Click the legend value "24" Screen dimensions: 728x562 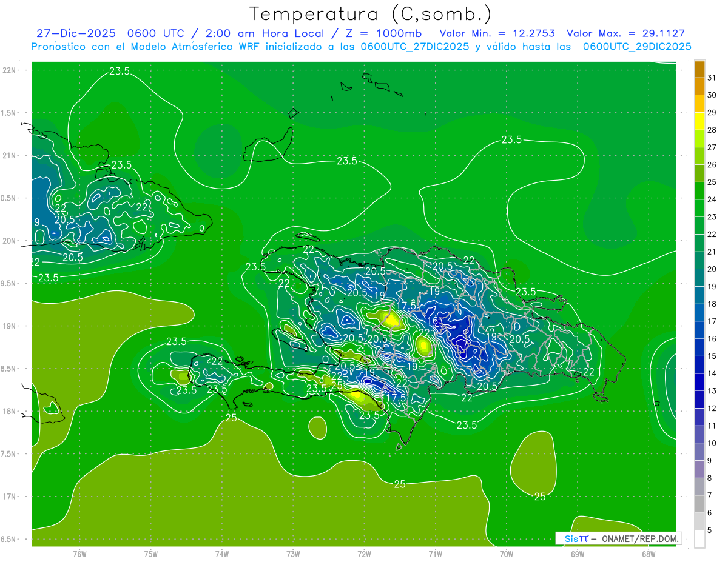(712, 199)
